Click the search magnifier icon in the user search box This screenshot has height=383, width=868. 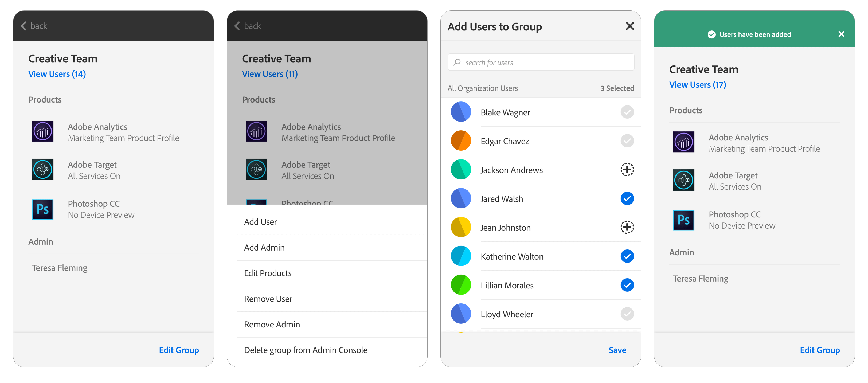(457, 62)
